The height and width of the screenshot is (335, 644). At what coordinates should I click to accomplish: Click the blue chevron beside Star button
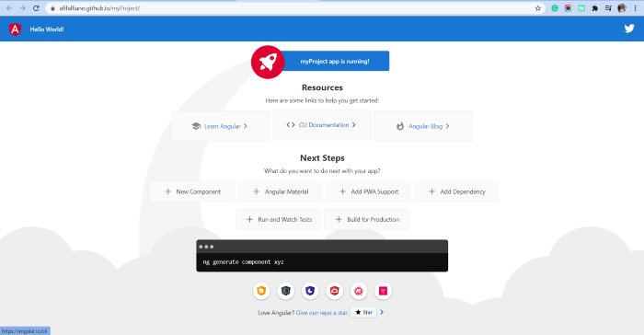click(x=382, y=312)
